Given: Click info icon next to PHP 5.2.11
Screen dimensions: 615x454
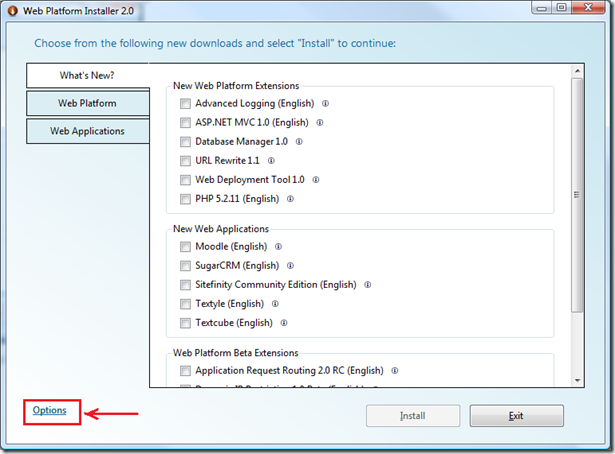Looking at the screenshot, I should tap(290, 199).
